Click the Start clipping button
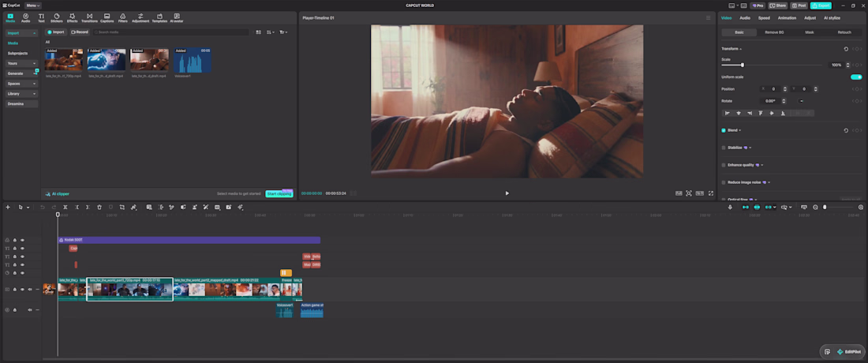 tap(279, 193)
